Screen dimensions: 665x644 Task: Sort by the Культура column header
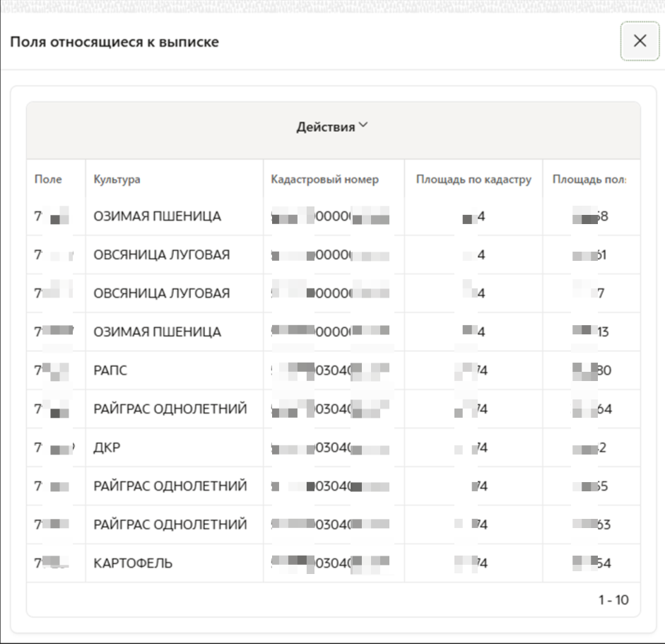pos(117,179)
